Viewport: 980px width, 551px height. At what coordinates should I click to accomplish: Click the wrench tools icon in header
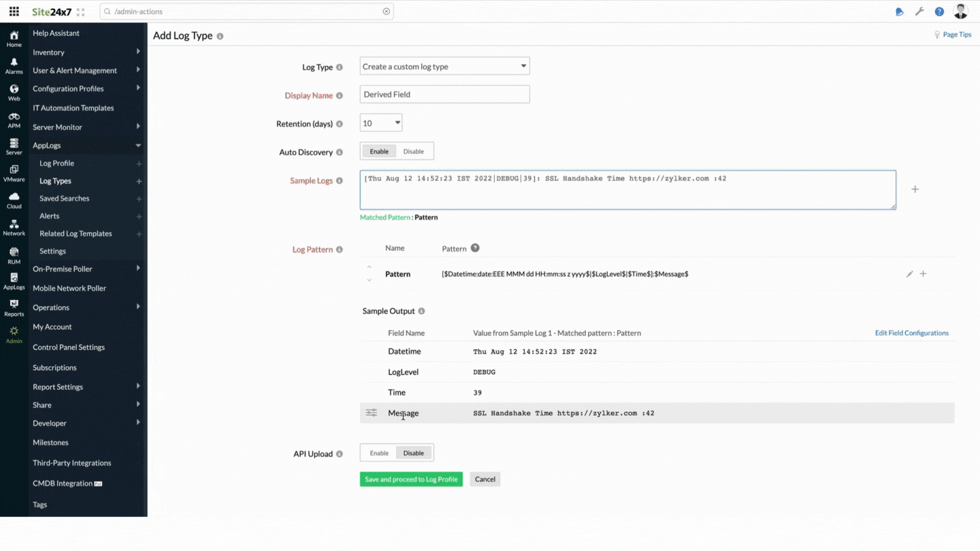point(919,12)
